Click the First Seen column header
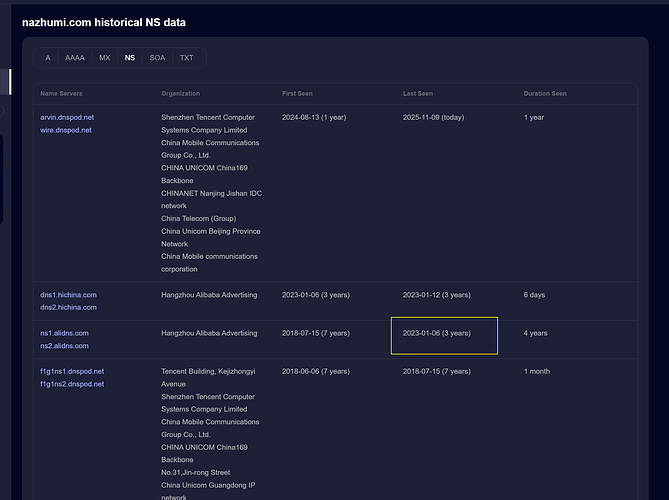Viewport: 669px width, 500px height. click(x=297, y=93)
